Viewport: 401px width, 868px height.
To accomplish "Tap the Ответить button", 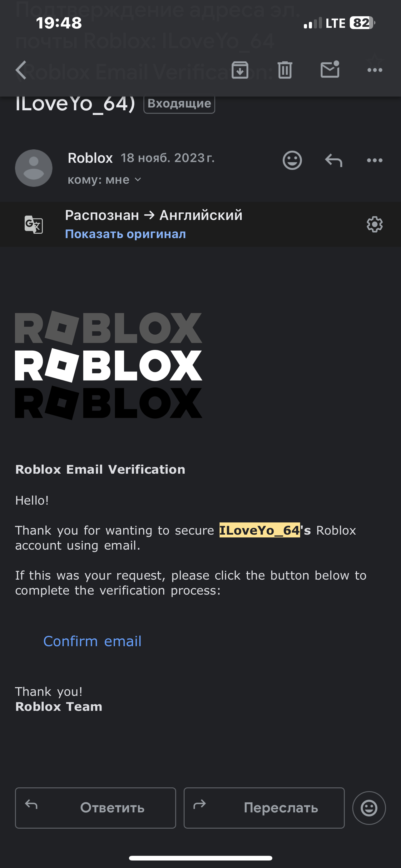I will (x=96, y=808).
